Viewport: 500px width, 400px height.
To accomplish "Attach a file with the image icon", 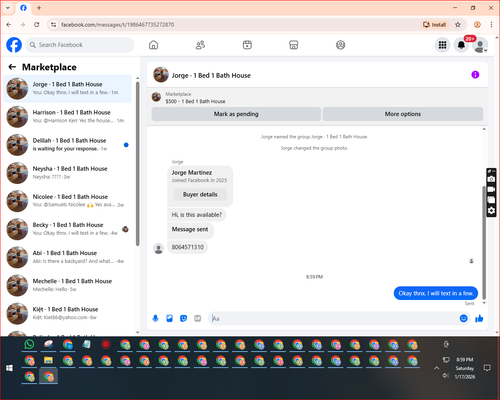I will tap(169, 318).
